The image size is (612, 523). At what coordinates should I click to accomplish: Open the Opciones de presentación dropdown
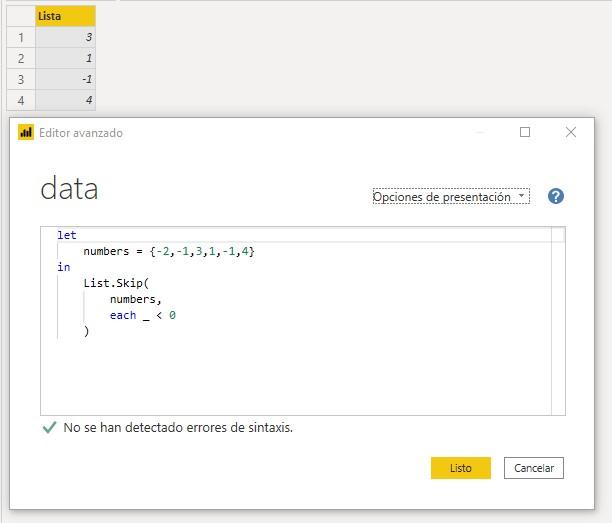click(451, 197)
